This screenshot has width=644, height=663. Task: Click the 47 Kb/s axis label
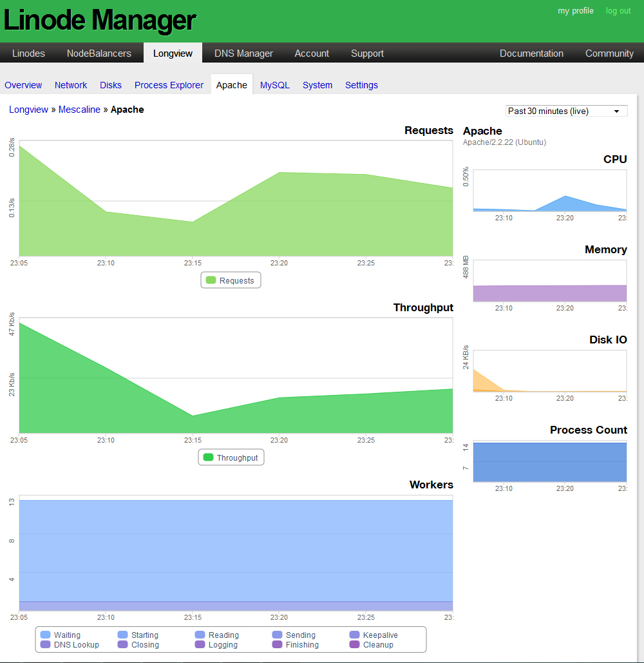[12, 324]
